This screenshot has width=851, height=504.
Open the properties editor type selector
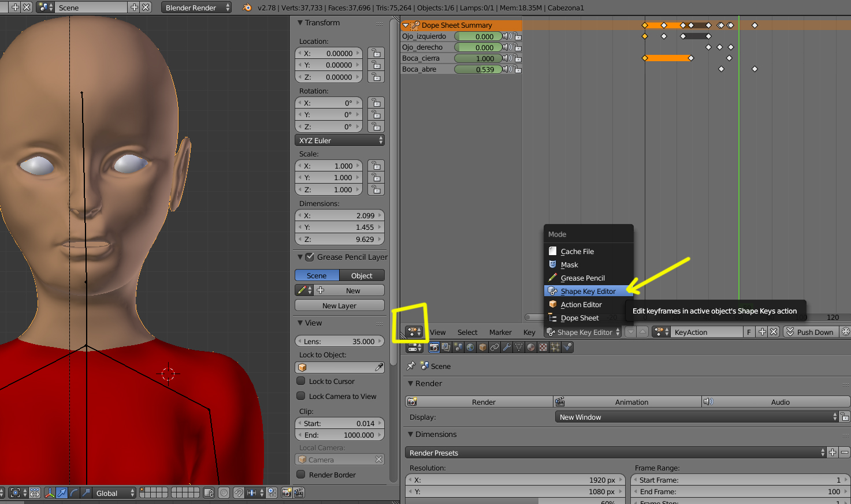[x=414, y=348]
